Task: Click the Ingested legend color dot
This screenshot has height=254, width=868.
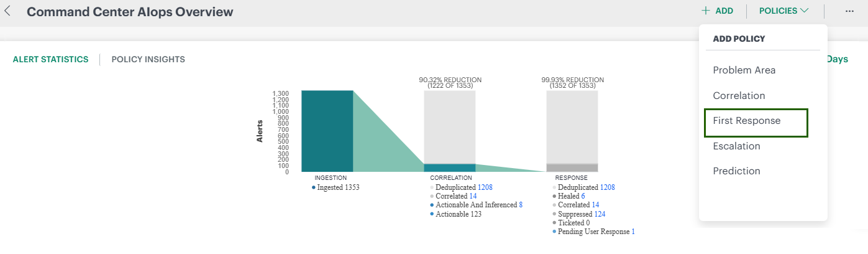Action: pos(314,187)
